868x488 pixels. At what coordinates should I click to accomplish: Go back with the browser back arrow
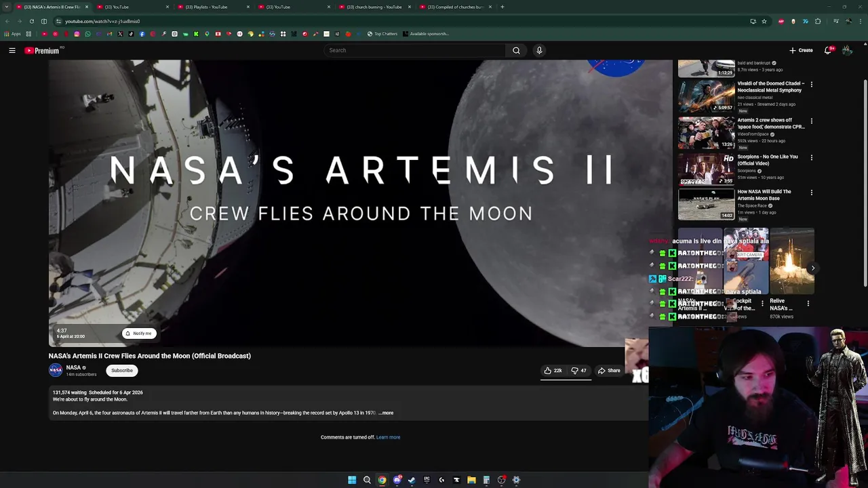pyautogui.click(x=7, y=21)
